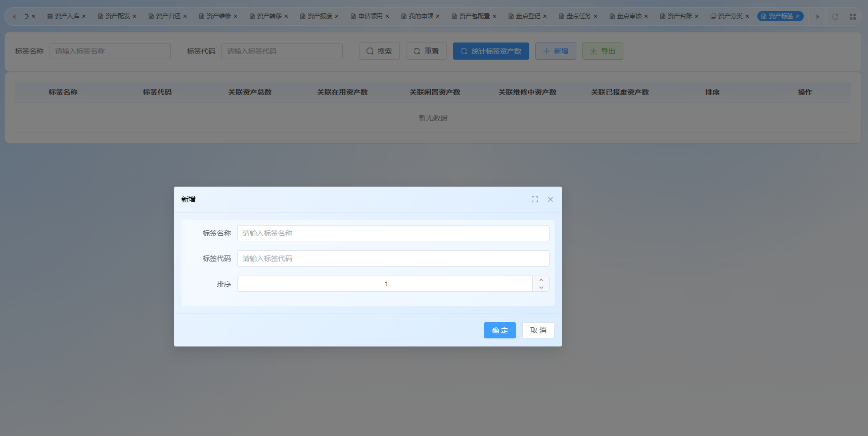Click the fullscreen icon in the 新增 dialog

coord(535,199)
